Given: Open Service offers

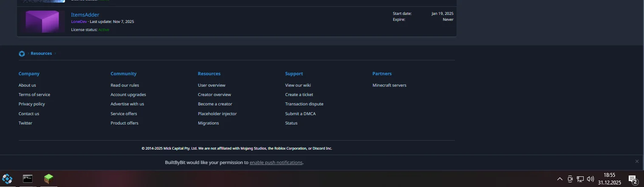Looking at the screenshot, I should pos(124,114).
